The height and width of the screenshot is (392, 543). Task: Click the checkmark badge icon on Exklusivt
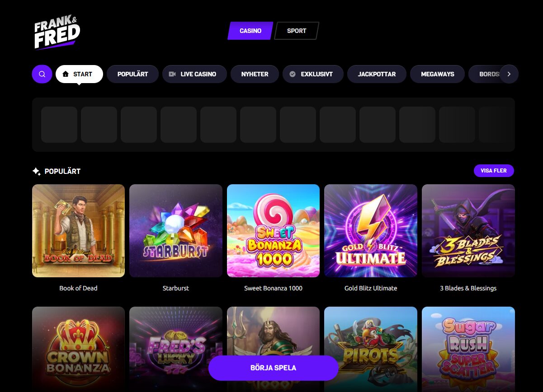pos(293,74)
